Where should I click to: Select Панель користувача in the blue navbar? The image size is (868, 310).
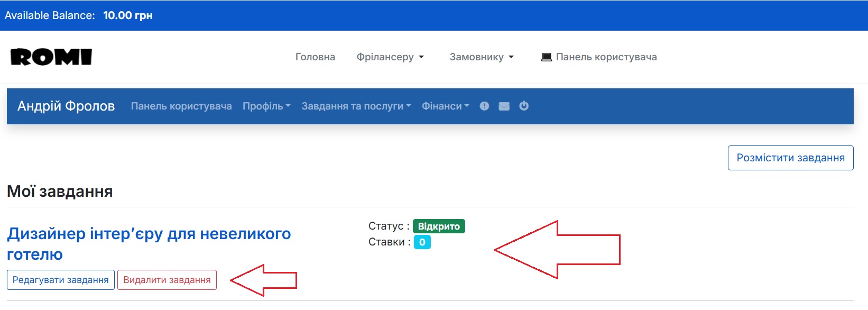(x=181, y=106)
